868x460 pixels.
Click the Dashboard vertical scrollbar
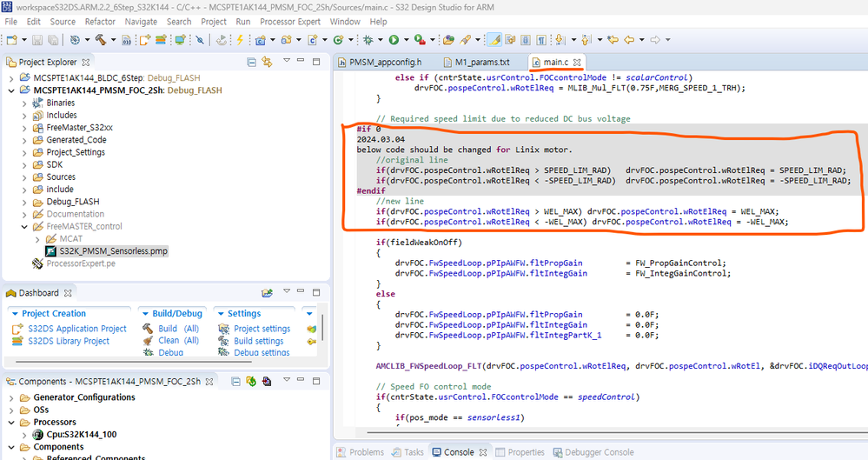point(322,328)
